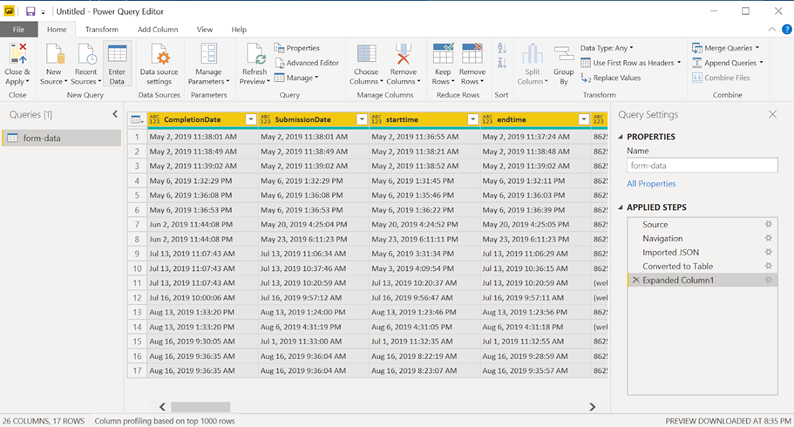Open query Properties
This screenshot has height=427, width=794.
coord(297,48)
